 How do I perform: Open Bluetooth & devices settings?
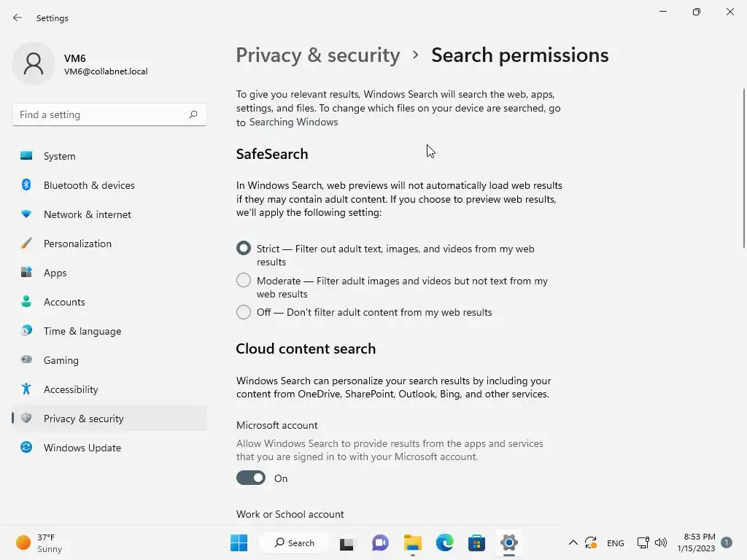coord(89,185)
